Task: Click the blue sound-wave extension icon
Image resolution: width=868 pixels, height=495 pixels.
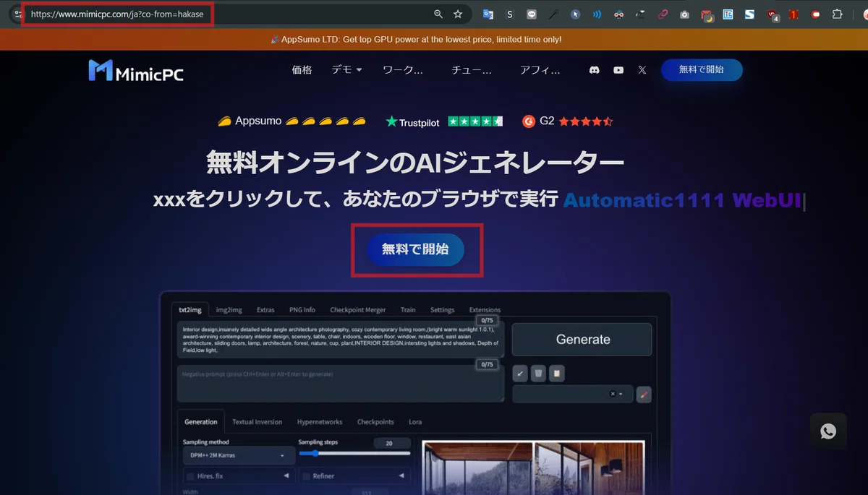Action: tap(597, 14)
